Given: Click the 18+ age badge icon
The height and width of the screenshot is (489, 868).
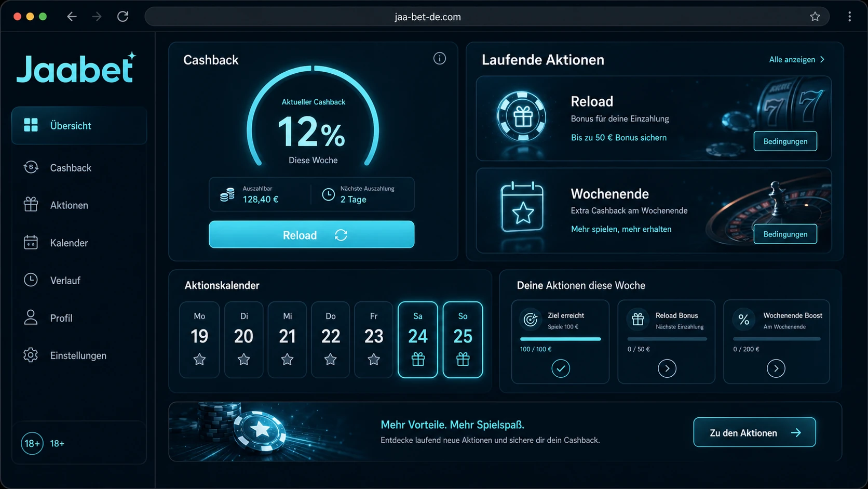Looking at the screenshot, I should 32,443.
